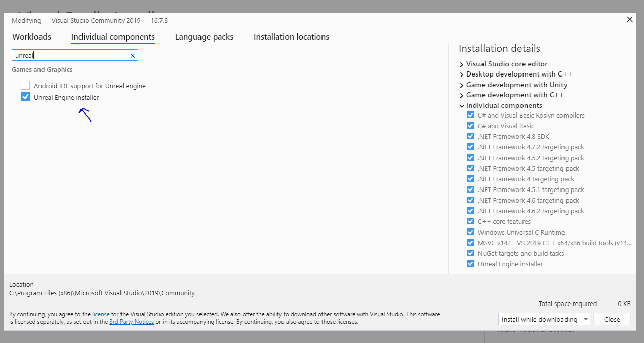
Task: Click the Total space required label
Action: [x=568, y=304]
